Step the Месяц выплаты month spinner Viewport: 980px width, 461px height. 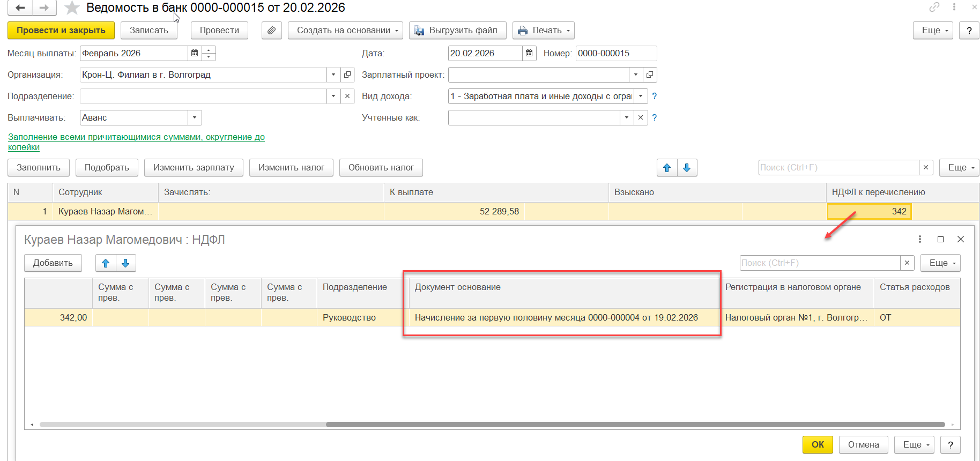pyautogui.click(x=209, y=53)
